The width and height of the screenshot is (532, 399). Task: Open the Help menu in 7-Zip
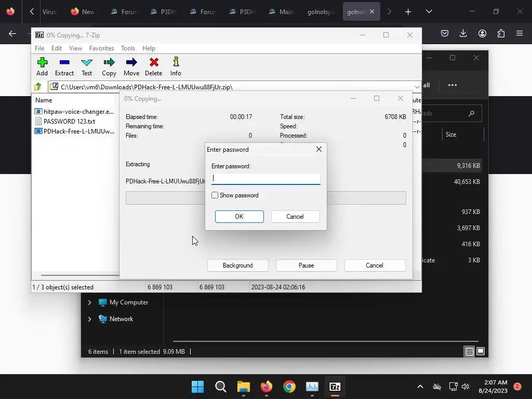(149, 48)
